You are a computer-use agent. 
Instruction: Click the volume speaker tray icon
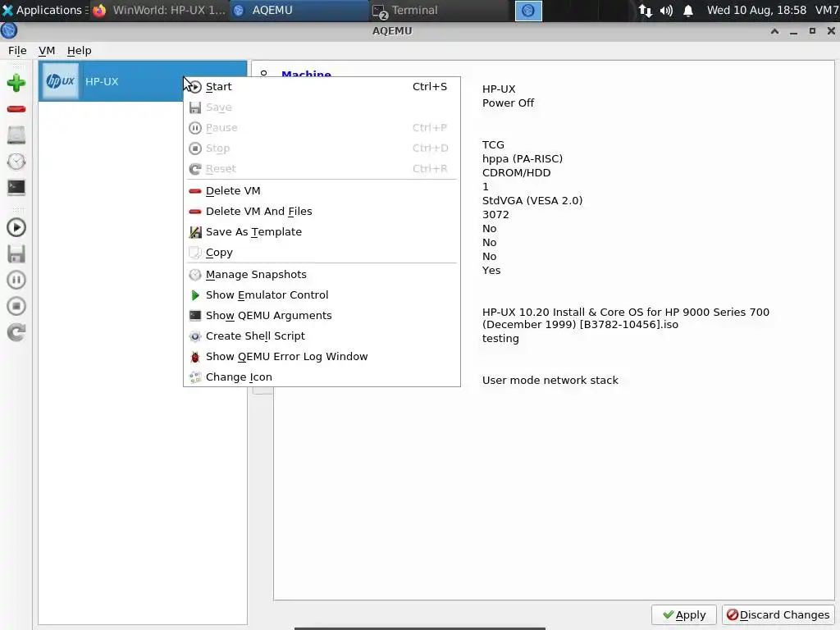(666, 11)
